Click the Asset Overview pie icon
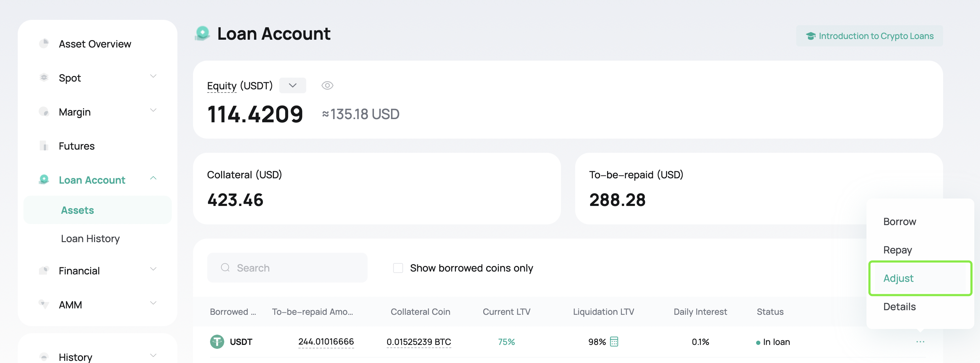 (44, 43)
